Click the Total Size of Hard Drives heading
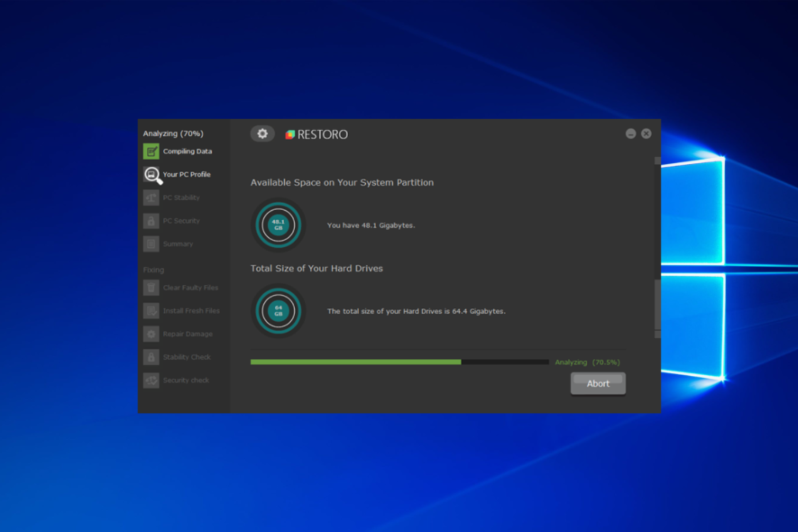The image size is (798, 532). (316, 268)
